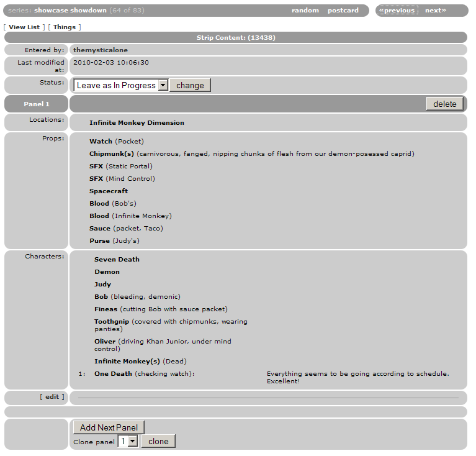This screenshot has width=476, height=456.
Task: Click the 'edit' link below Characters
Action: [52, 397]
